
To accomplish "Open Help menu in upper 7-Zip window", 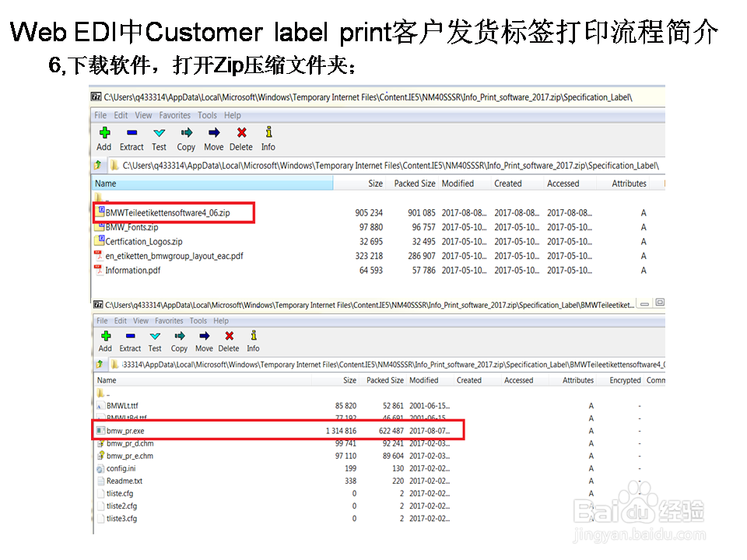I will [233, 115].
